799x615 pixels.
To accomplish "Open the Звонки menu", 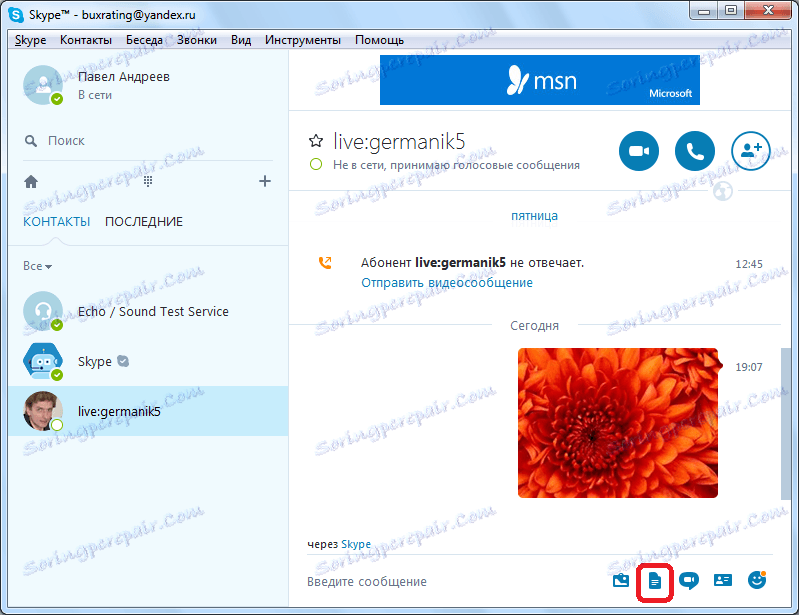I will point(197,40).
